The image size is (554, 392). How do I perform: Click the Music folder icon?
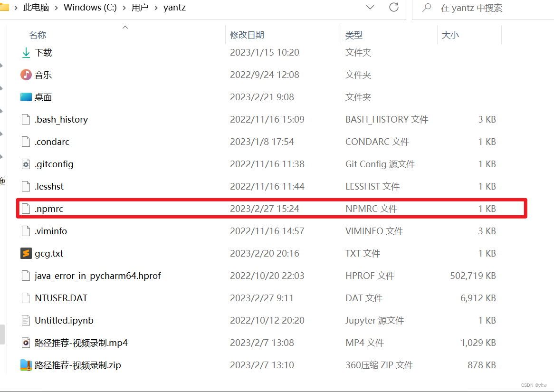pos(26,75)
